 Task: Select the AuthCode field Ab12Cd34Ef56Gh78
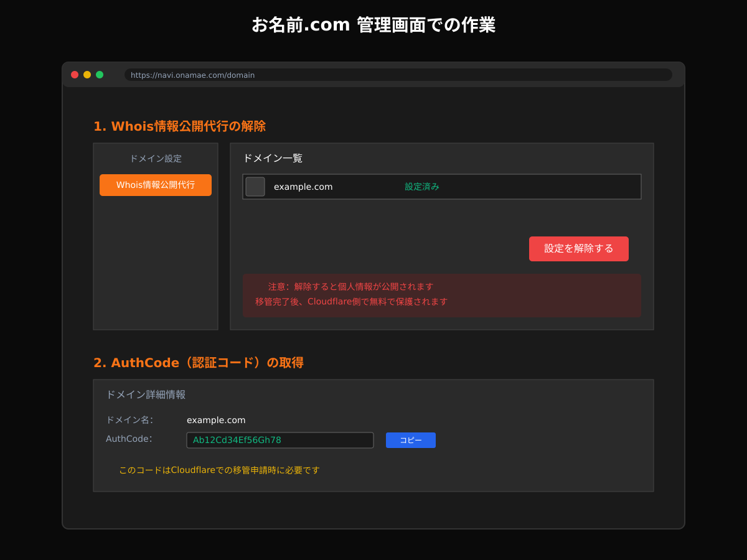(x=280, y=440)
